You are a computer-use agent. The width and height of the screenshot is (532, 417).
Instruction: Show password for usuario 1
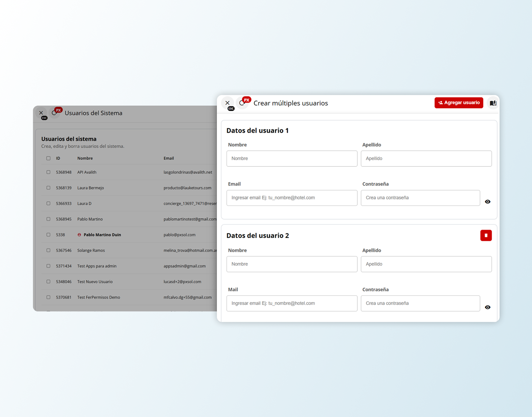pos(488,202)
